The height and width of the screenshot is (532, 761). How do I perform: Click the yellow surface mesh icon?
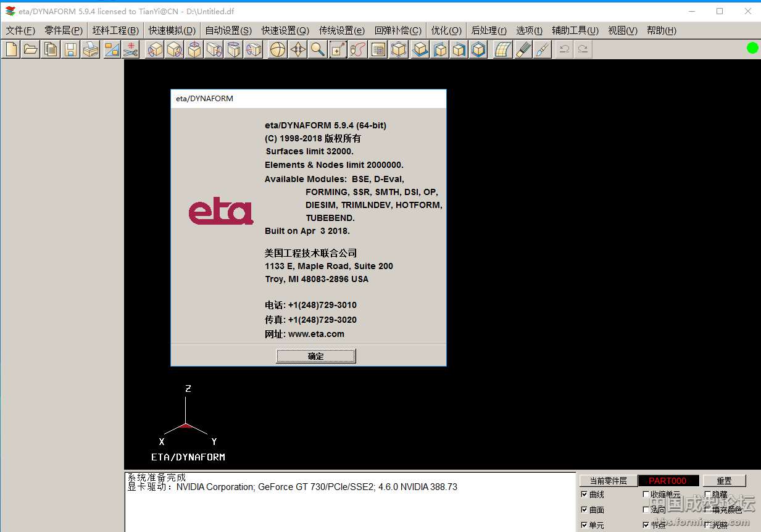503,49
